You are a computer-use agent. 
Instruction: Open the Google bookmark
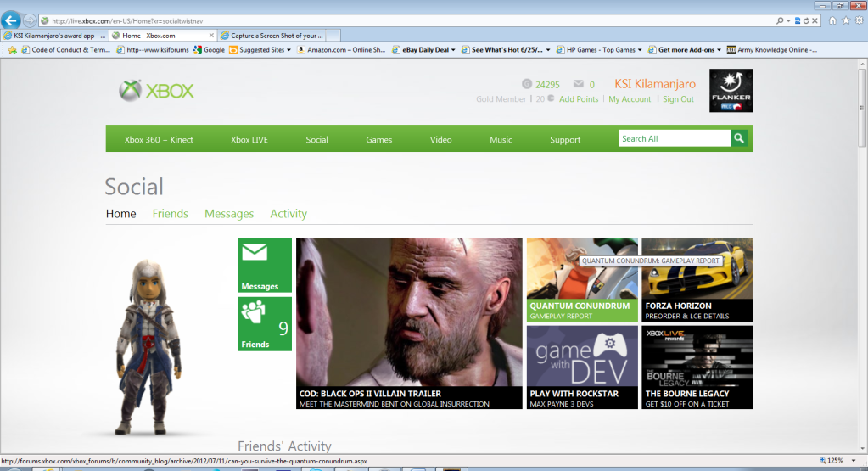209,50
